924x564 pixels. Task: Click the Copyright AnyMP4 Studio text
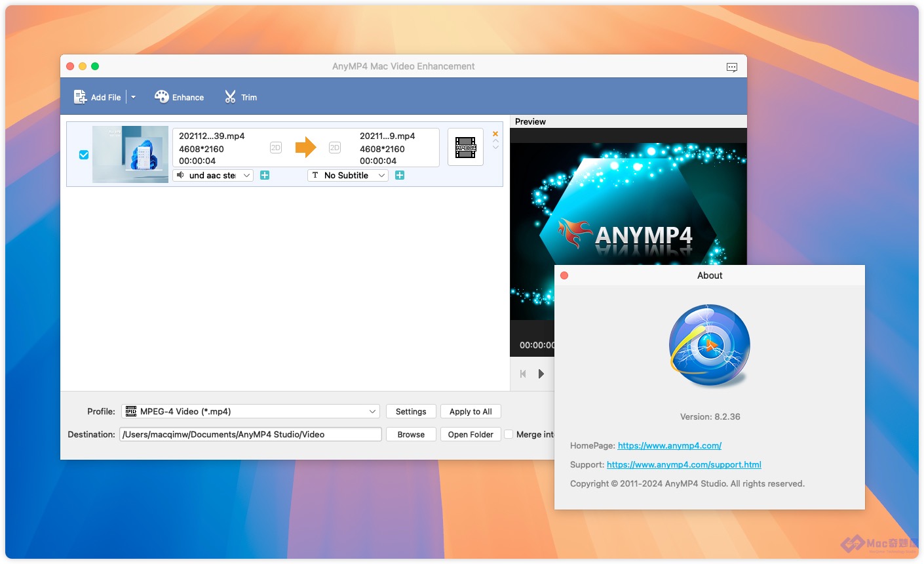click(687, 483)
